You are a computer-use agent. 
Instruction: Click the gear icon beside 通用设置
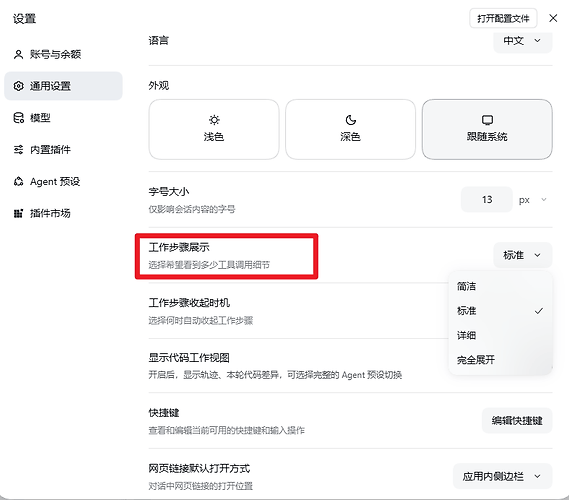(x=18, y=86)
